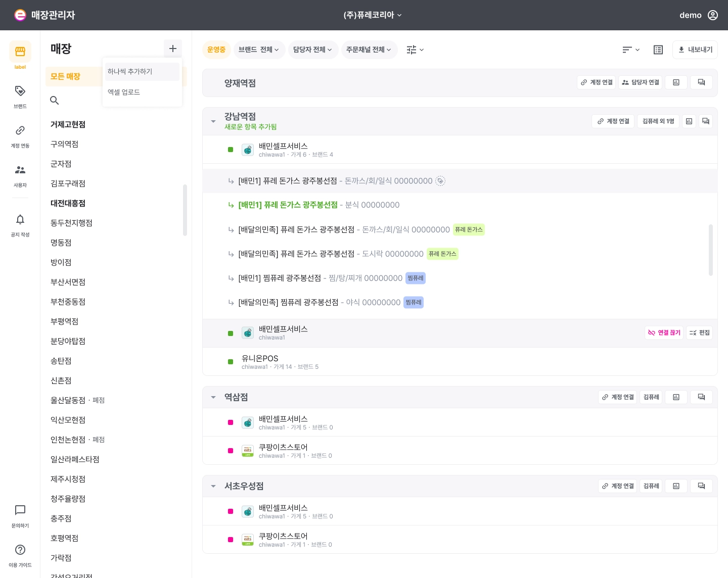This screenshot has height=578, width=728.
Task: Click 김퓨레 button for 서초우성점
Action: [x=651, y=486]
